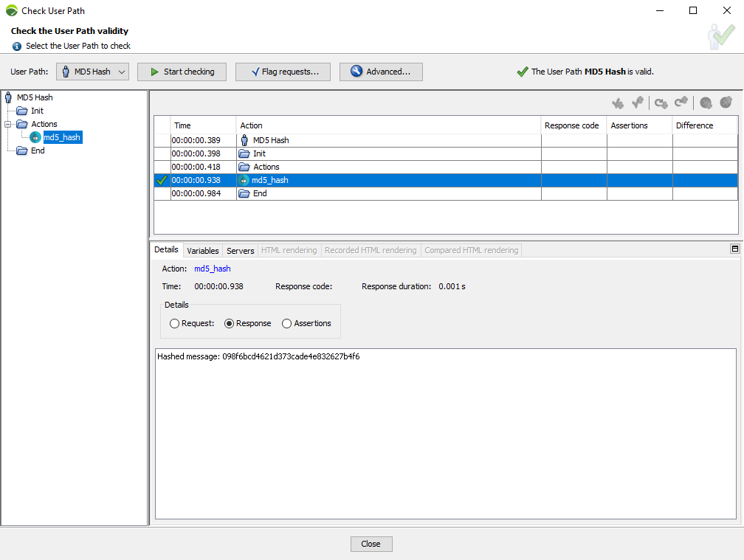Viewport: 744px width, 560px height.
Task: Open the User Path MD5 Hash dropdown
Action: [92, 72]
